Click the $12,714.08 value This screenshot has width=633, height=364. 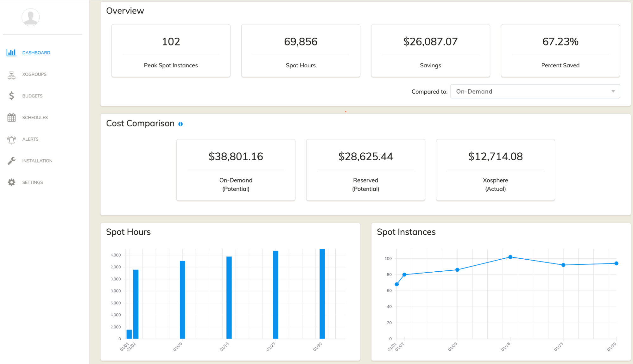(496, 157)
